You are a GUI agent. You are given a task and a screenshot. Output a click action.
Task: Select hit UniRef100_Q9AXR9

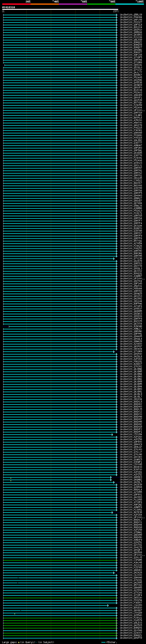(131, 95)
